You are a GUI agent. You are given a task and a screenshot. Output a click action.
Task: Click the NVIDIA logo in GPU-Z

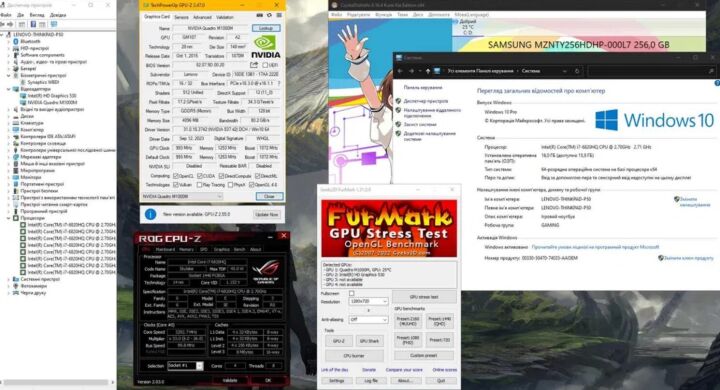click(x=265, y=47)
